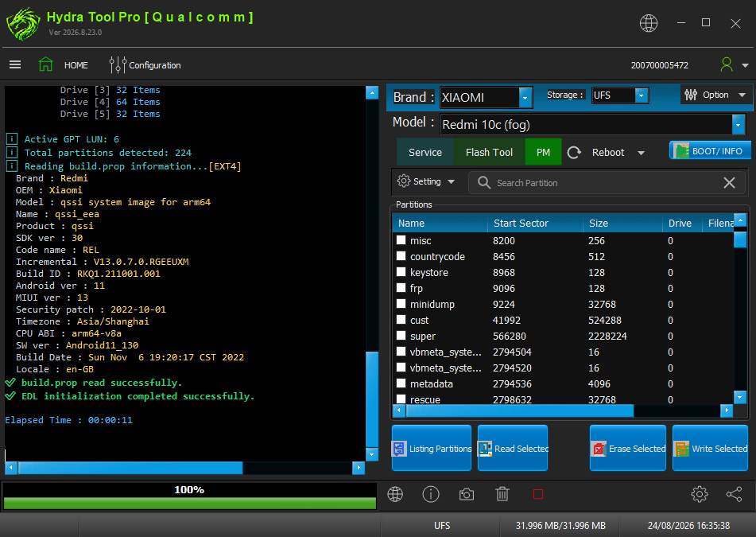Sort partitions by Name column header
Screen dimensions: 756x537
[440, 223]
